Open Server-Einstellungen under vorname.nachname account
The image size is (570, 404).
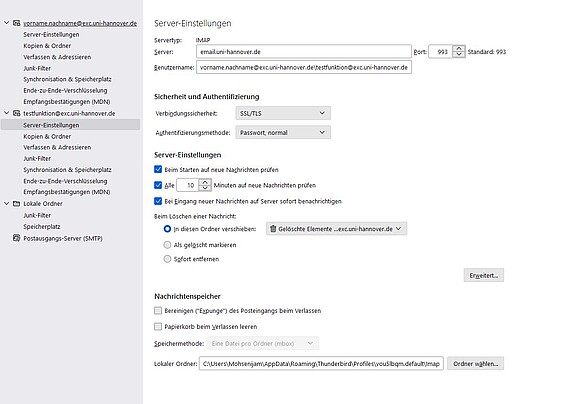click(x=51, y=35)
